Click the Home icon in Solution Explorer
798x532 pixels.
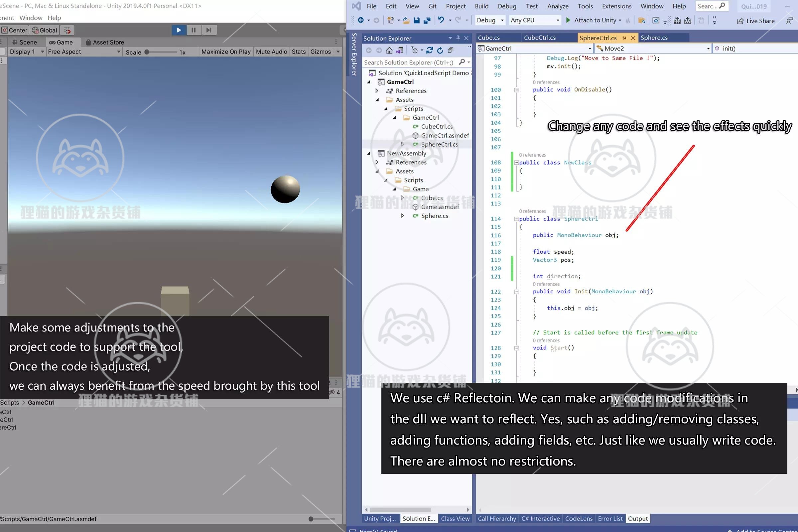[x=389, y=51]
